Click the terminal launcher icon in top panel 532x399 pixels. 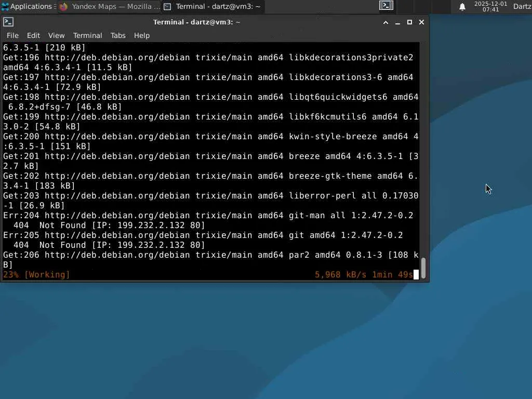(386, 5)
